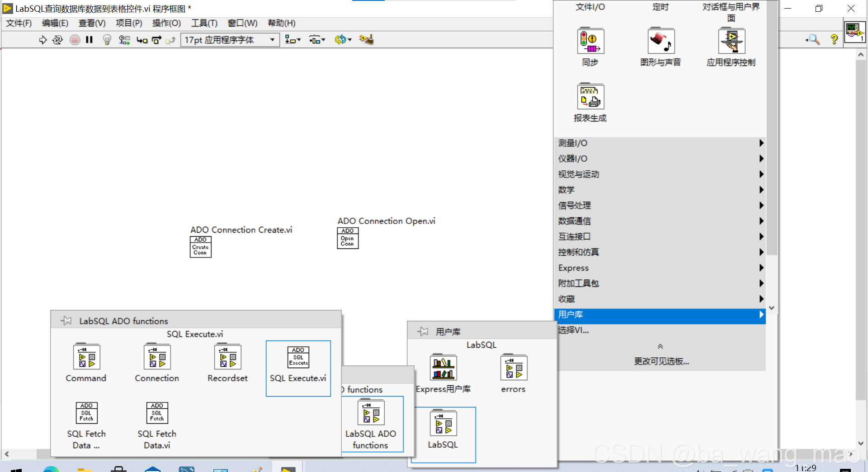
Task: Open the 报表生成 palette icon
Action: point(590,96)
